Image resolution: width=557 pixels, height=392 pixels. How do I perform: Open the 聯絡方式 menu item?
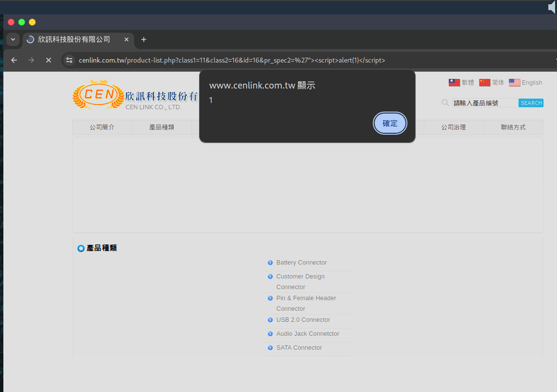(x=513, y=127)
